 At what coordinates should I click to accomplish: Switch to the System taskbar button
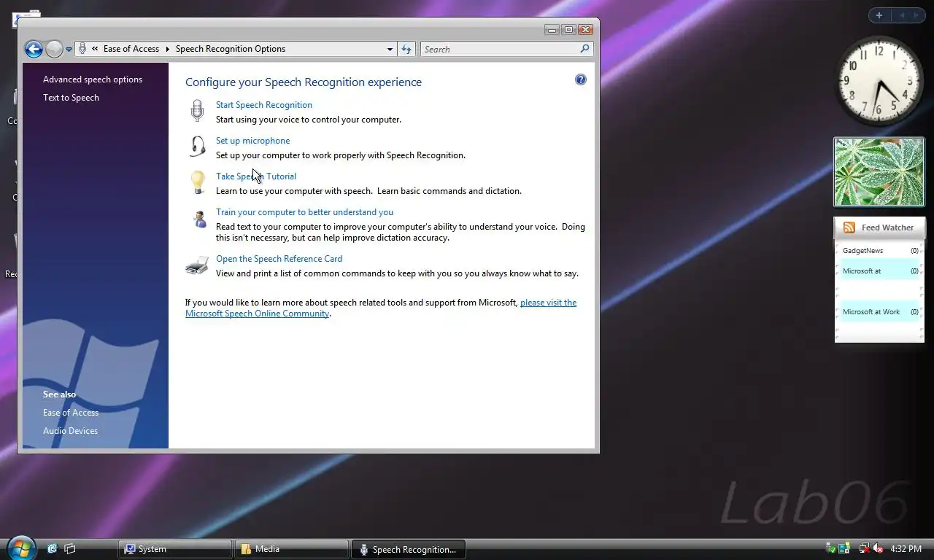(x=175, y=549)
